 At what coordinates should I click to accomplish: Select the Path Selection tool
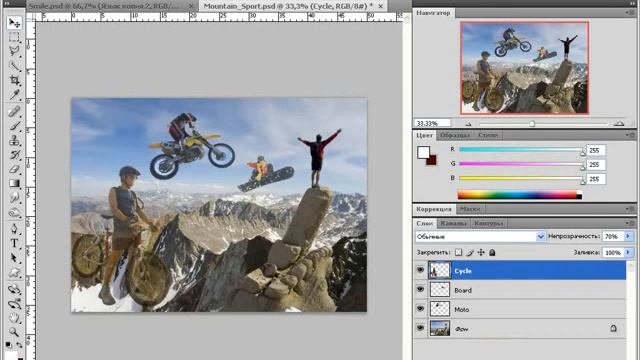14,258
